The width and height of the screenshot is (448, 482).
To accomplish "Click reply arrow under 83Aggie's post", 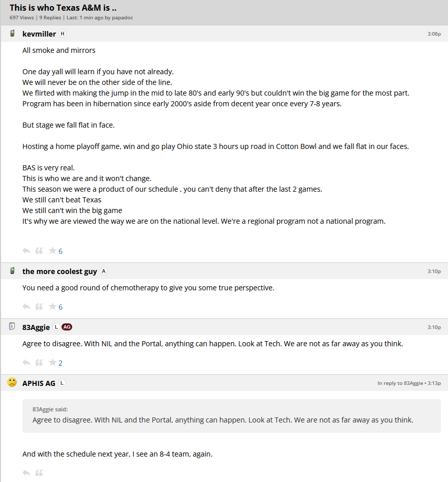I will tap(26, 363).
